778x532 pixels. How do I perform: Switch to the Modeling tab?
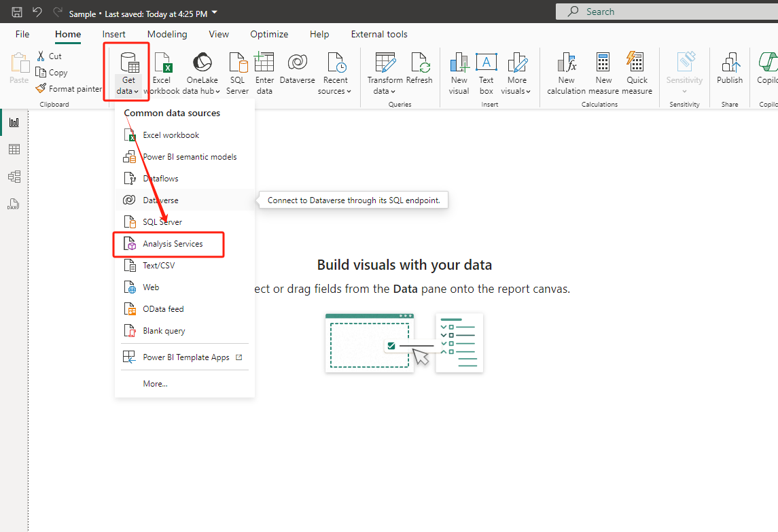[167, 34]
